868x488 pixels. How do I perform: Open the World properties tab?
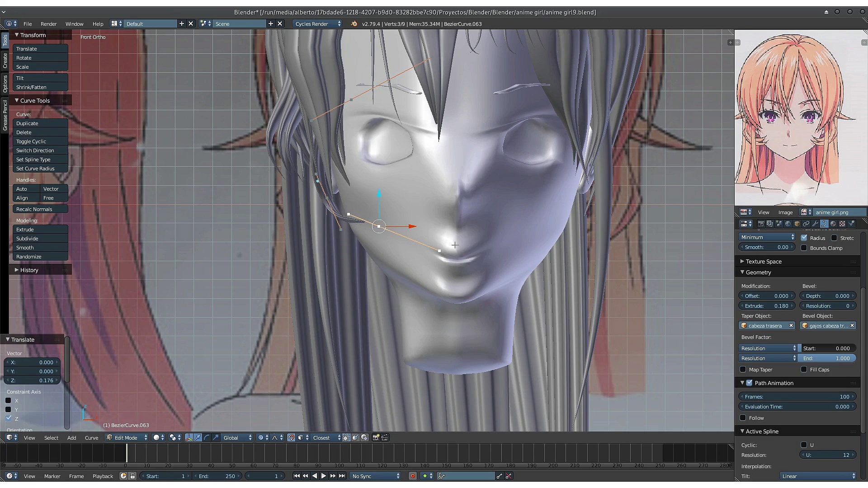click(788, 224)
